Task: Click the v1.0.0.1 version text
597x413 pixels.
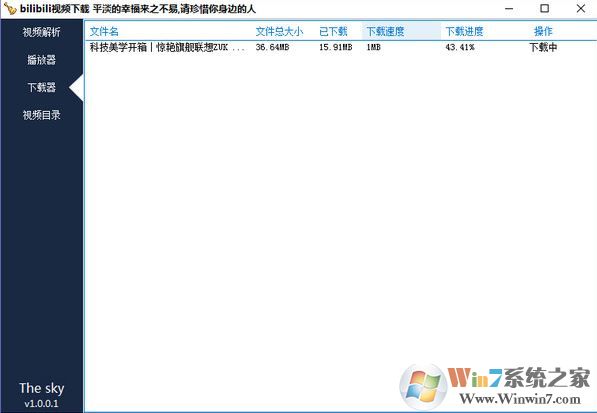Action: [42, 403]
